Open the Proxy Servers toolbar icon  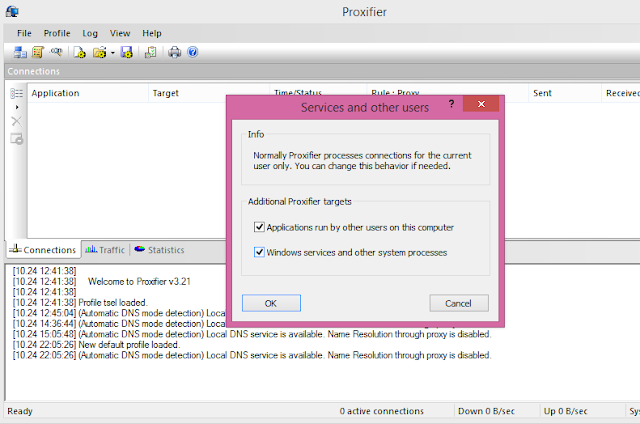pyautogui.click(x=20, y=52)
